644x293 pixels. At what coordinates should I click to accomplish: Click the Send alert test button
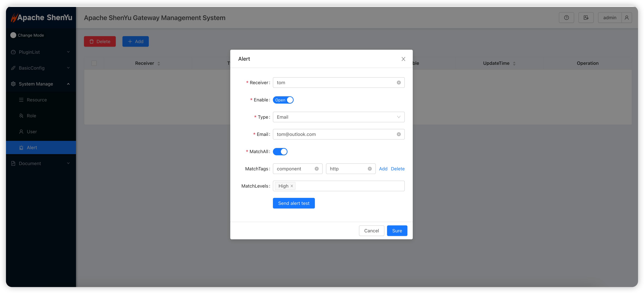pyautogui.click(x=294, y=203)
